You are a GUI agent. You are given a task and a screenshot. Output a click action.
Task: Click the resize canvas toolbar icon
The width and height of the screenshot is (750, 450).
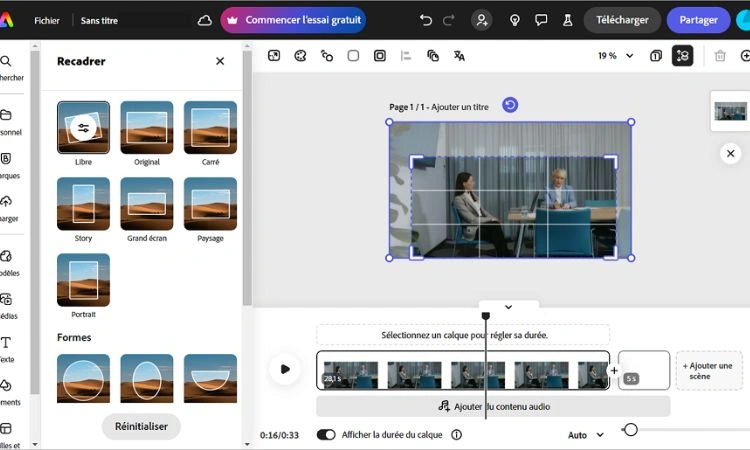click(x=274, y=56)
